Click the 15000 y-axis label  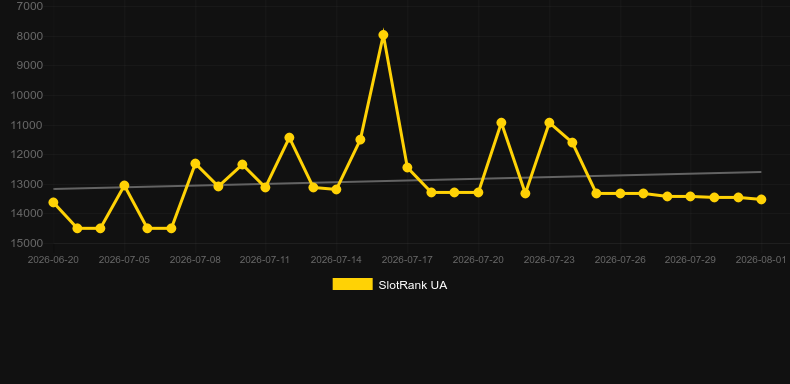pos(27,243)
